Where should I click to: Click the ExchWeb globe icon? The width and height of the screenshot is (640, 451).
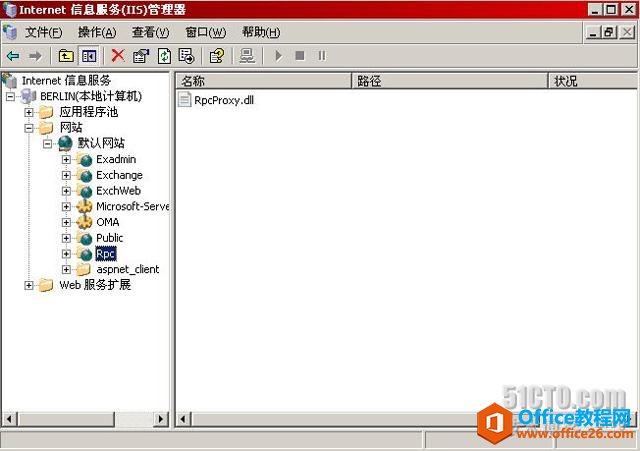pyautogui.click(x=85, y=191)
